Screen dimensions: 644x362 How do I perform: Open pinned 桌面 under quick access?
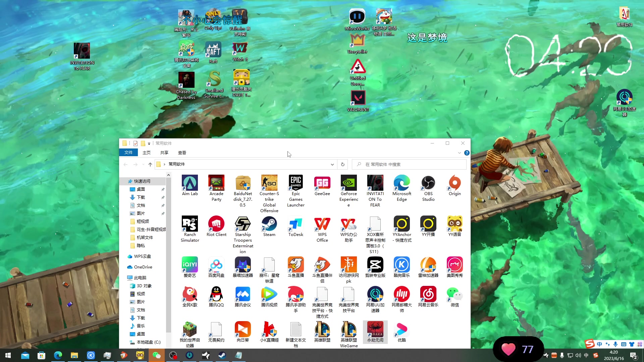[141, 189]
